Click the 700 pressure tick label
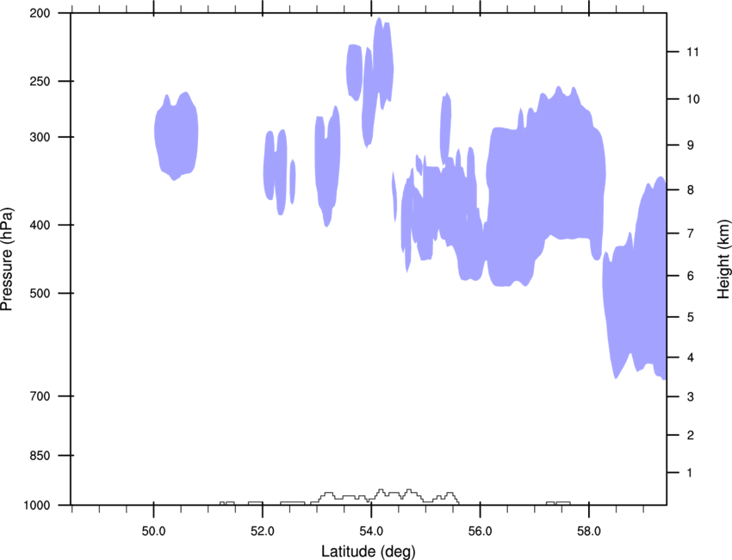The height and width of the screenshot is (560, 732). pos(40,396)
